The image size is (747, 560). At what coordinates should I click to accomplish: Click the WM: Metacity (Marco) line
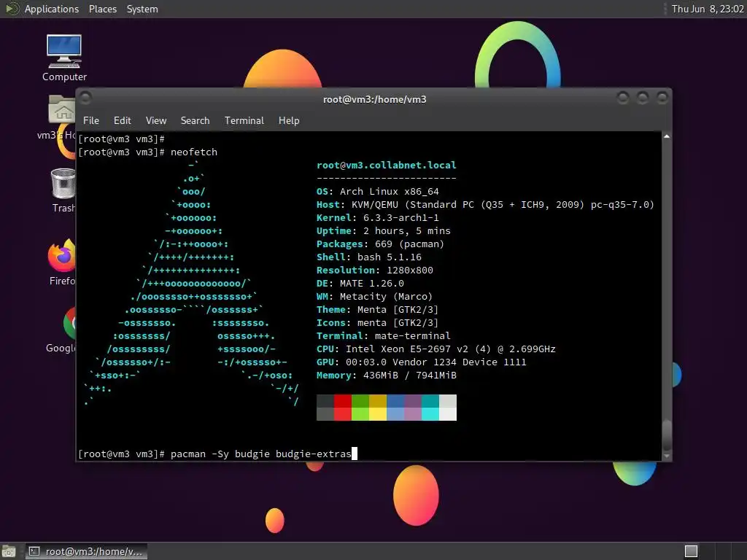click(374, 296)
